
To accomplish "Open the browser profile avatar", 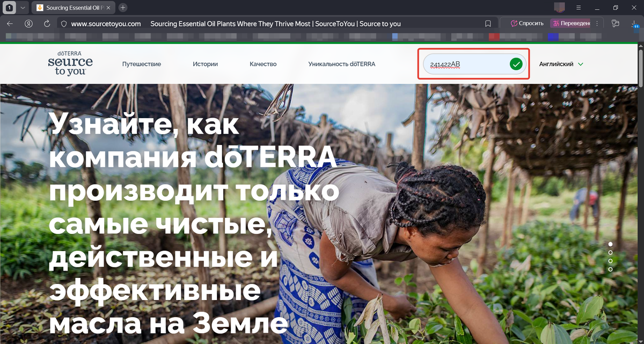I will click(560, 8).
